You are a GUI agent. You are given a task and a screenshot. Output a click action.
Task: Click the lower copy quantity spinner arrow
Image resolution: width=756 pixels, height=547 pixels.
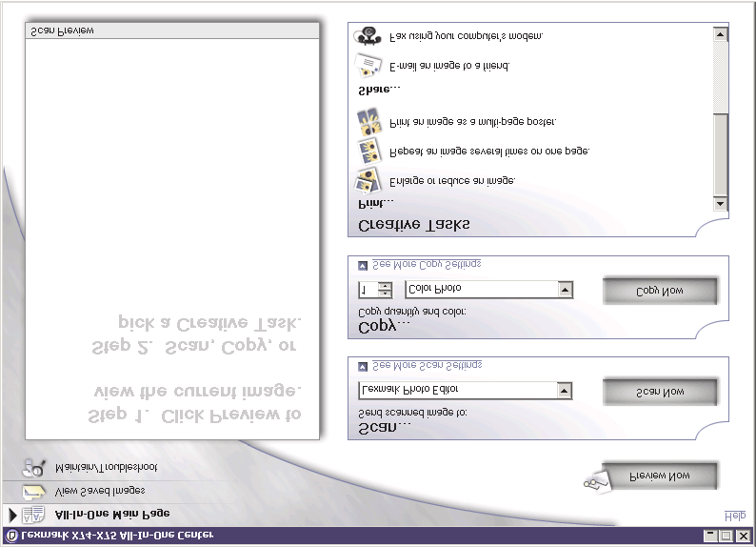[385, 294]
